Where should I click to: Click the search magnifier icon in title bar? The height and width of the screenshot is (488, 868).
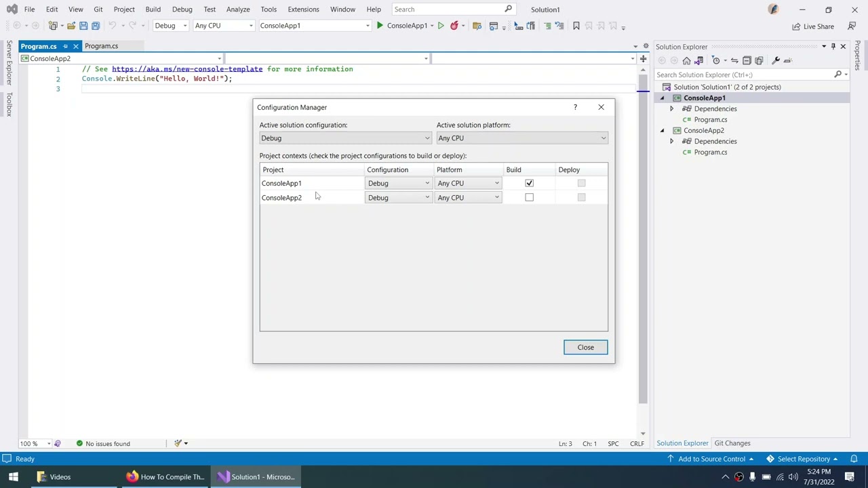coord(509,9)
